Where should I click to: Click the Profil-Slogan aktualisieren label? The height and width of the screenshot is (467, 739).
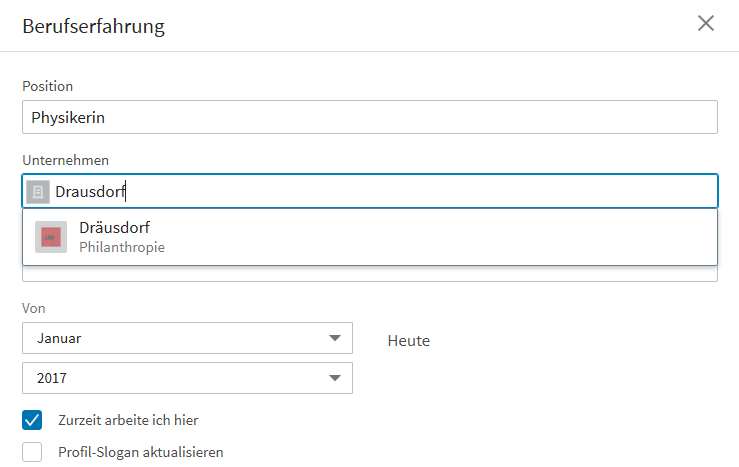click(141, 452)
